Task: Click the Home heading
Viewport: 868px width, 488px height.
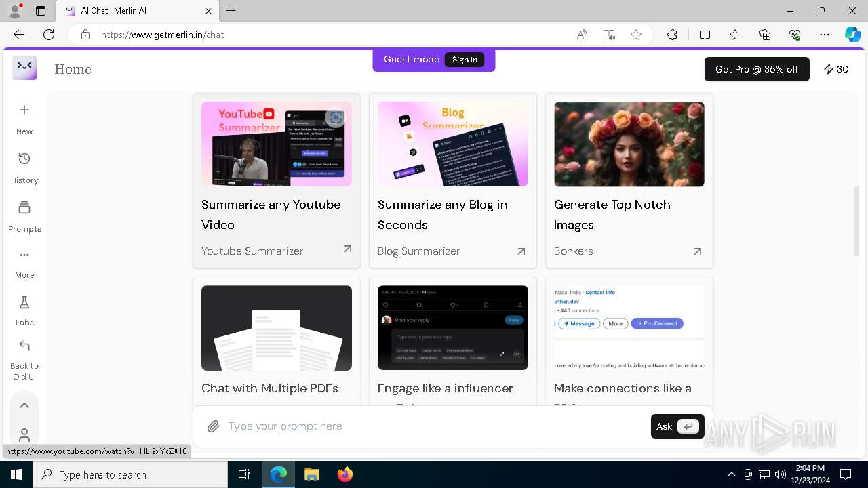Action: point(73,69)
